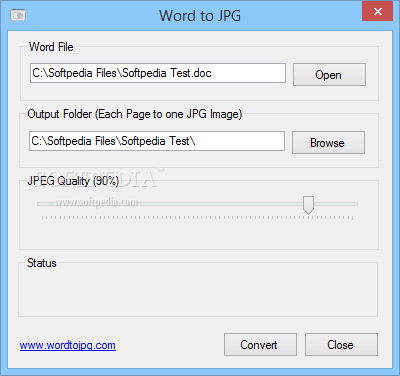Click the 'Status' group label
Image resolution: width=400 pixels, height=376 pixels.
(42, 263)
